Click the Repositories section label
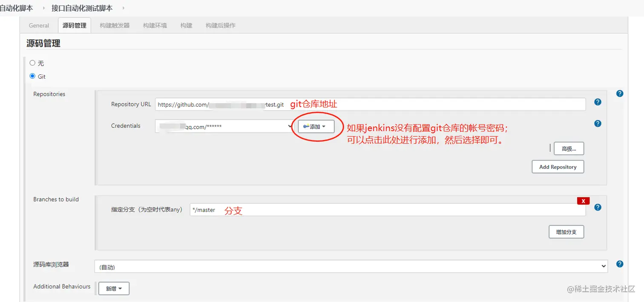Image resolution: width=644 pixels, height=302 pixels. [x=49, y=94]
